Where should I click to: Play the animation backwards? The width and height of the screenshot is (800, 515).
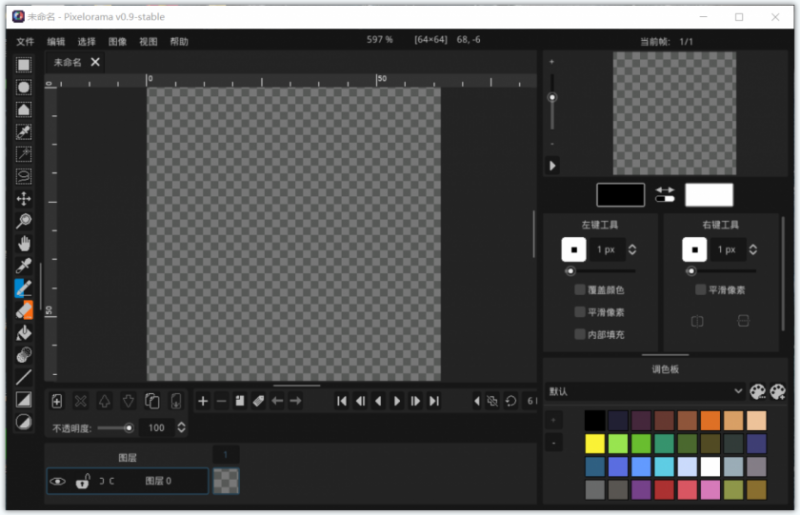point(379,401)
